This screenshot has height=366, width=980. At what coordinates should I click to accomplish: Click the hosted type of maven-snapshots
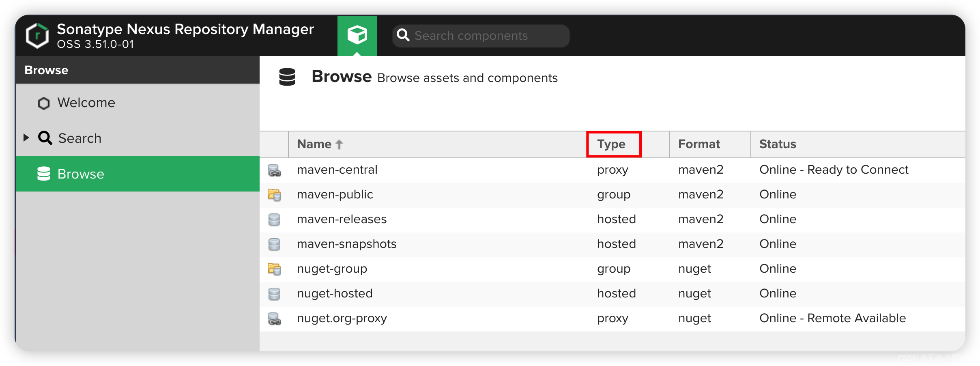pos(616,244)
